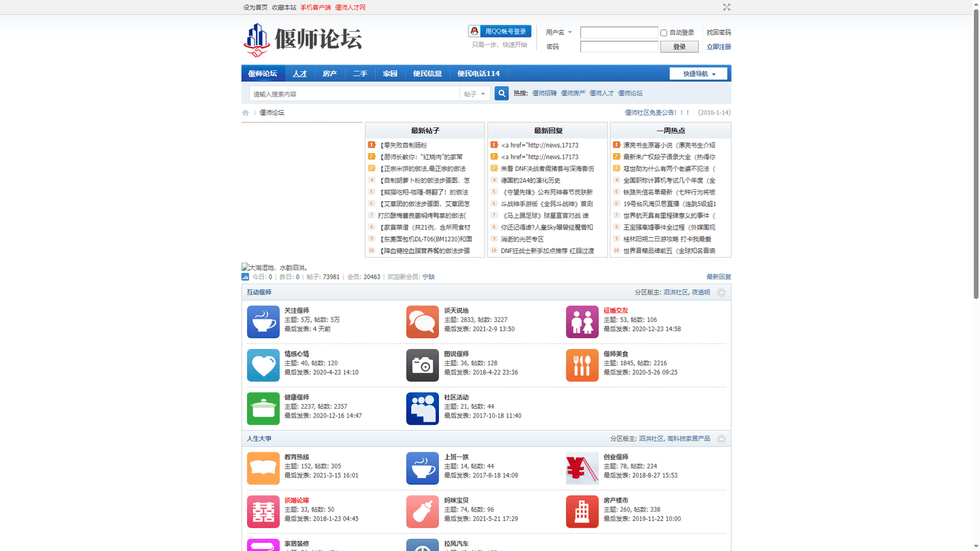Click the blue magnifier search button
The width and height of the screenshot is (980, 551).
pos(502,93)
